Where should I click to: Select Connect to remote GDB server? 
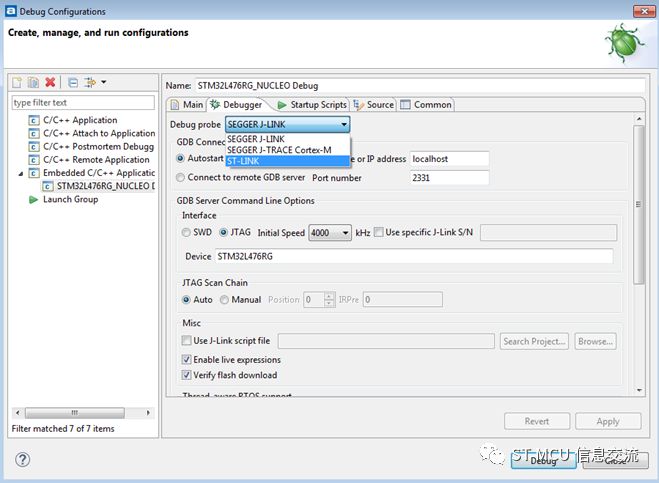(x=181, y=178)
